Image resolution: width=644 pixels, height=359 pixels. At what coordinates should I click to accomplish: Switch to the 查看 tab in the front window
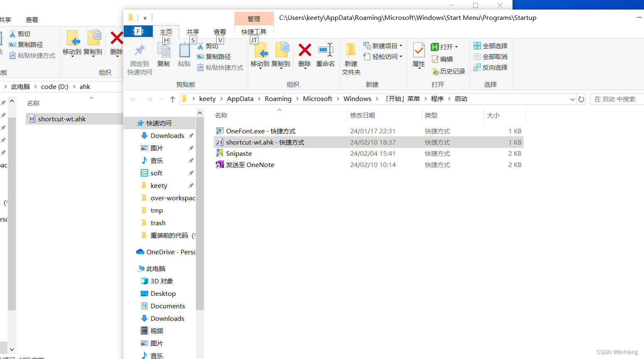tap(220, 32)
